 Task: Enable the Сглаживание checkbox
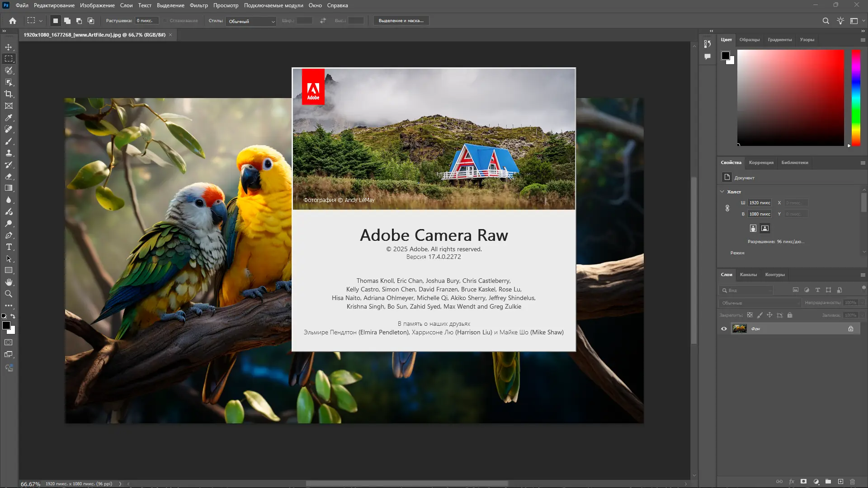pos(165,20)
